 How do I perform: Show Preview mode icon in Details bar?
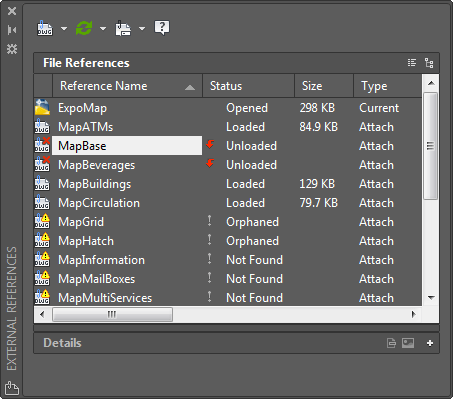408,343
